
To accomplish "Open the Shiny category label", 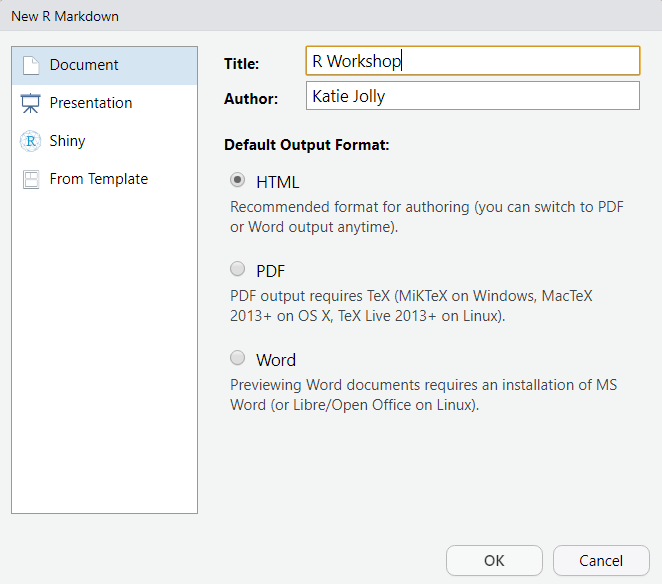I will coord(67,141).
